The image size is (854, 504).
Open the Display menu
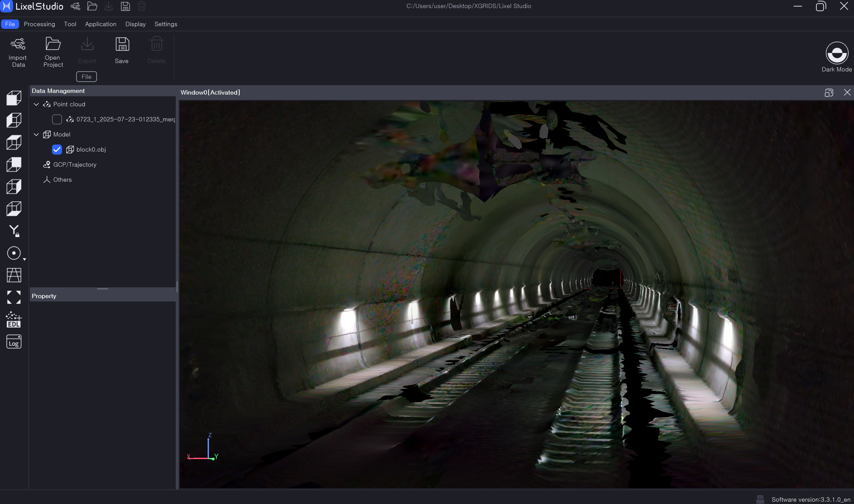pos(135,24)
